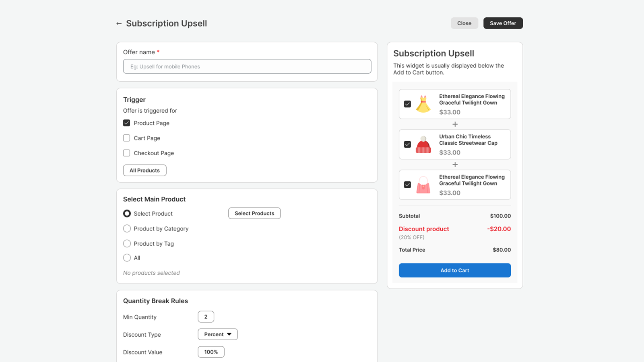Screen dimensions: 644x362
Task: Uncheck the Product Page trigger
Action: click(126, 123)
